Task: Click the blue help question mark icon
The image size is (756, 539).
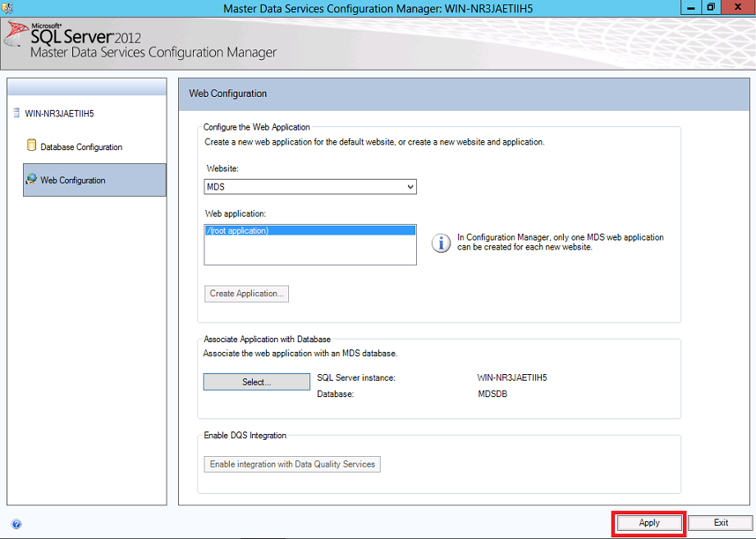Action: tap(16, 523)
